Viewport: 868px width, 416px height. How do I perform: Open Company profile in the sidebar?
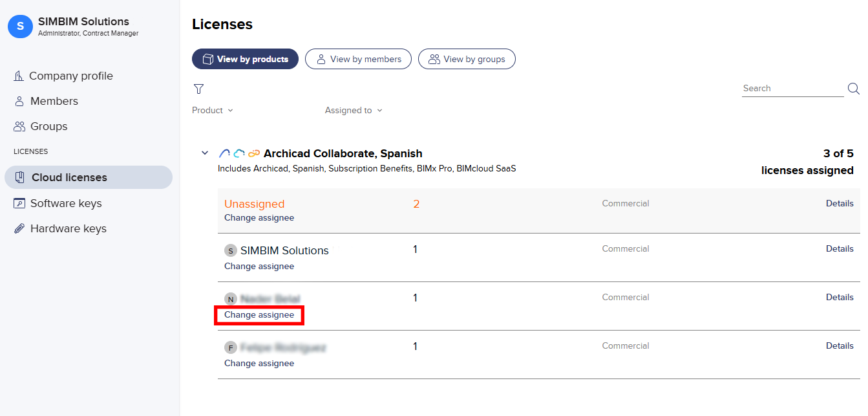coord(70,76)
